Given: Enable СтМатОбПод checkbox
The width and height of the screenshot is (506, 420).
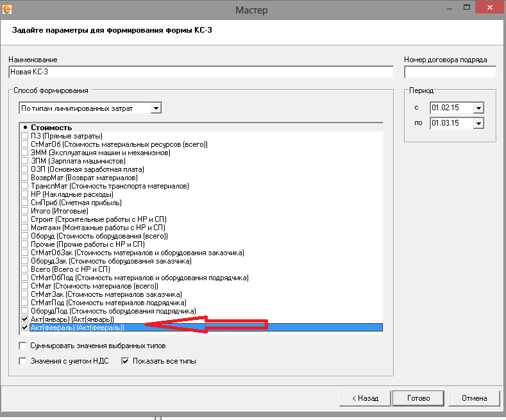Looking at the screenshot, I should pos(25,278).
